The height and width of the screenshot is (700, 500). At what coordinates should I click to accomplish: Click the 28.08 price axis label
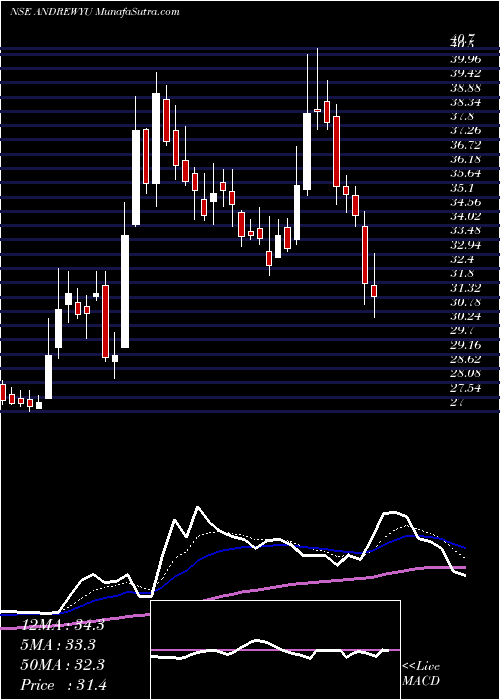466,374
